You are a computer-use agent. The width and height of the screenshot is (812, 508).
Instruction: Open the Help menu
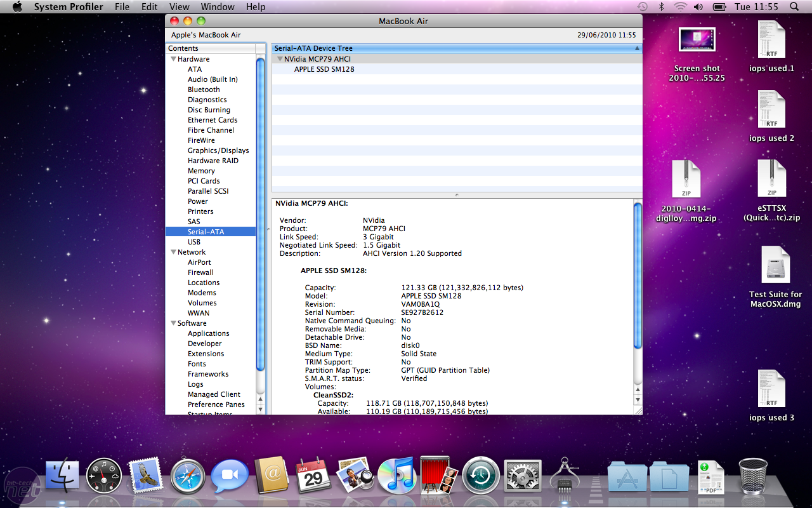(x=256, y=7)
